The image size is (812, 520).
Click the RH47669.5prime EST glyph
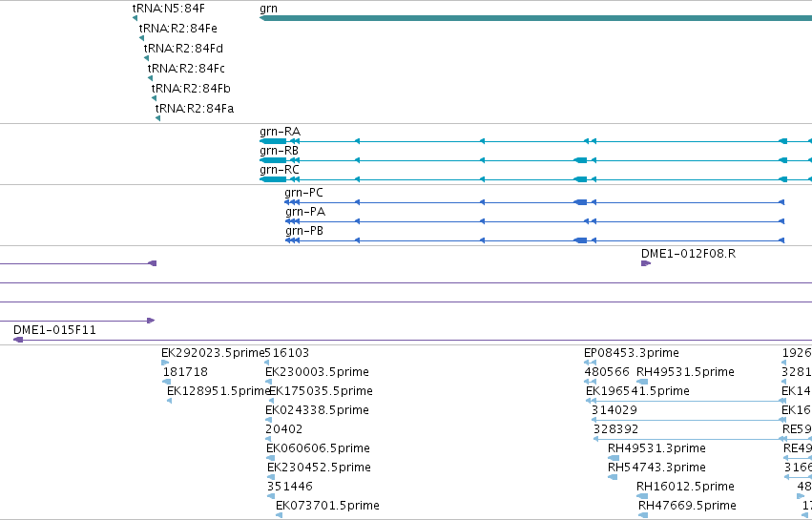[643, 515]
